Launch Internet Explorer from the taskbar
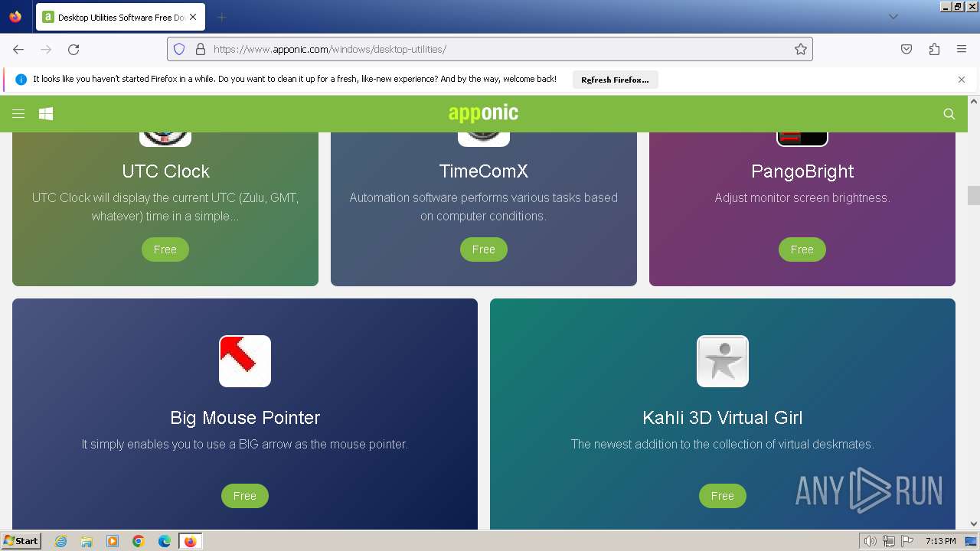The width and height of the screenshot is (980, 551). coord(61,541)
